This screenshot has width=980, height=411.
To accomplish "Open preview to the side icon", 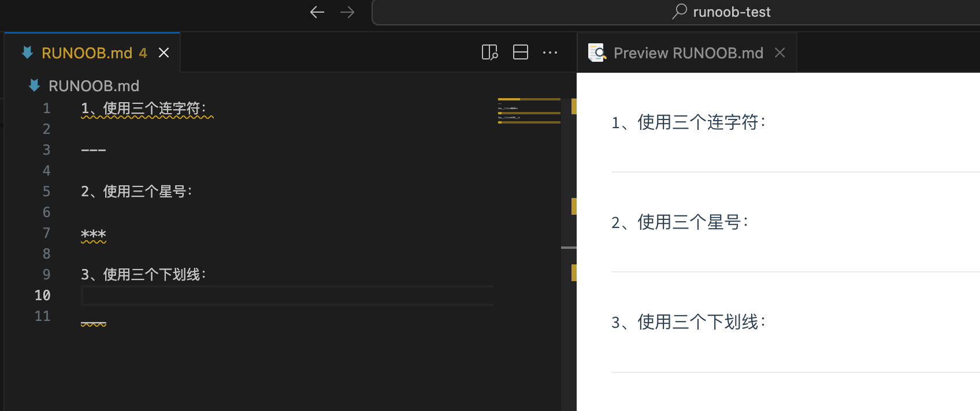I will 489,53.
